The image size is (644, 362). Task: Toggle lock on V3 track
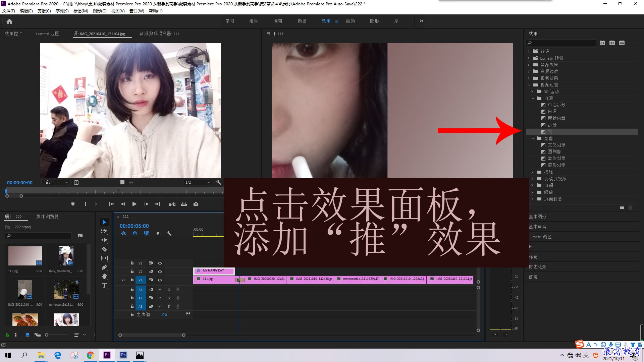coord(132,263)
